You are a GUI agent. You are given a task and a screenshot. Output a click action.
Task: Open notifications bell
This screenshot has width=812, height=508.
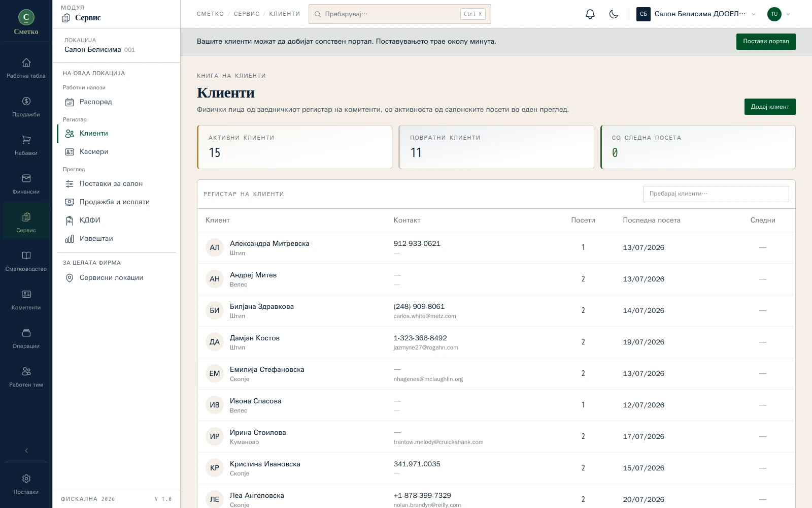pyautogui.click(x=590, y=14)
